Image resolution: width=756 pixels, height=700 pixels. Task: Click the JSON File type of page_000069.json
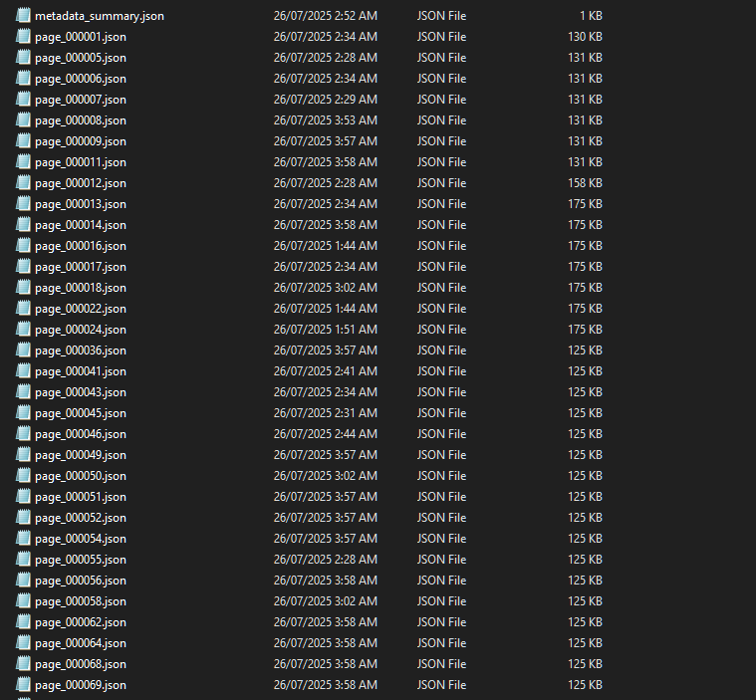441,685
